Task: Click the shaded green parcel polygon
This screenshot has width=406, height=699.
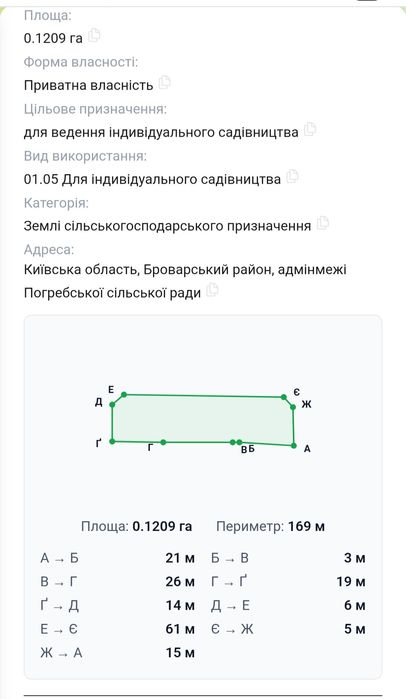Action: (203, 419)
